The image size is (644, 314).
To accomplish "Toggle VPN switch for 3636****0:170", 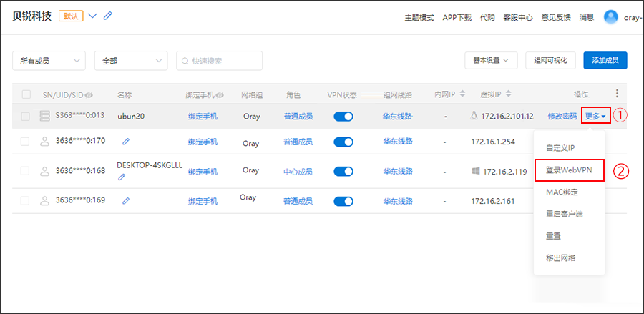I will pos(343,142).
